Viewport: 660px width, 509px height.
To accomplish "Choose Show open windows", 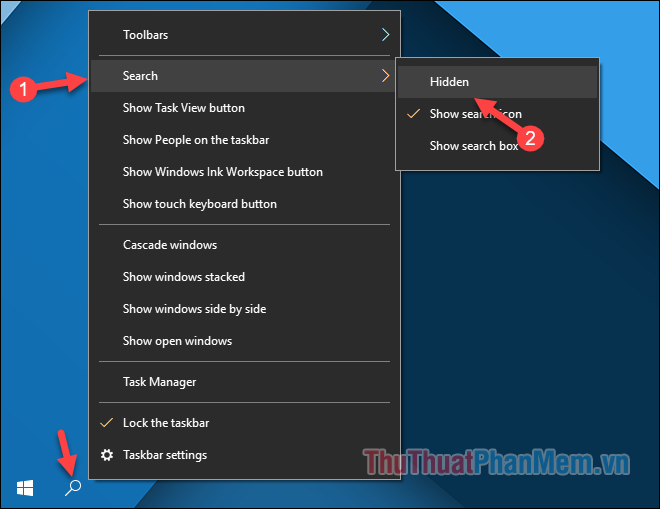I will pos(245,341).
